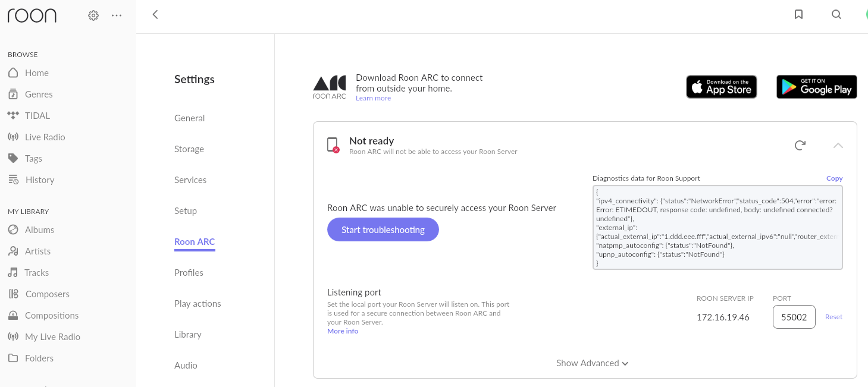This screenshot has height=387, width=868.
Task: Open search with magnifier icon
Action: coord(836,14)
